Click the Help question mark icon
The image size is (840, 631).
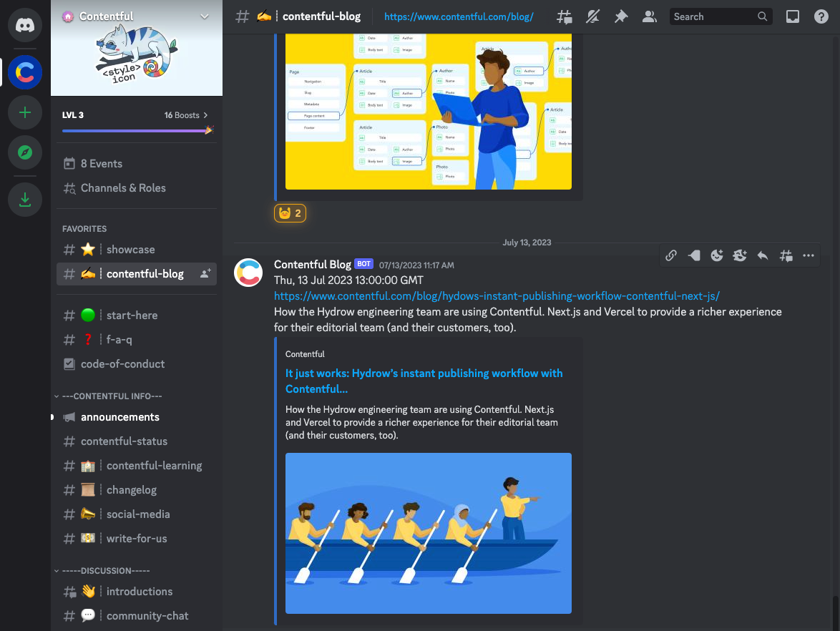[x=821, y=16]
